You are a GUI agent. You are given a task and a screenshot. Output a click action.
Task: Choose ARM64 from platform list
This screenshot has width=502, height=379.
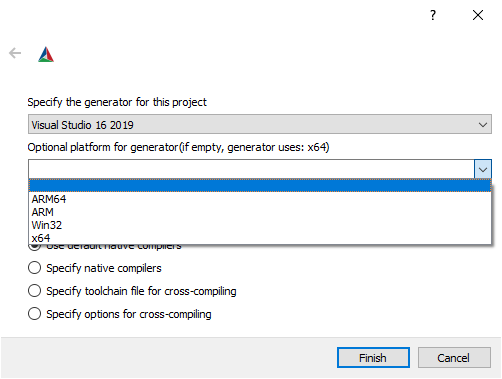coord(260,199)
